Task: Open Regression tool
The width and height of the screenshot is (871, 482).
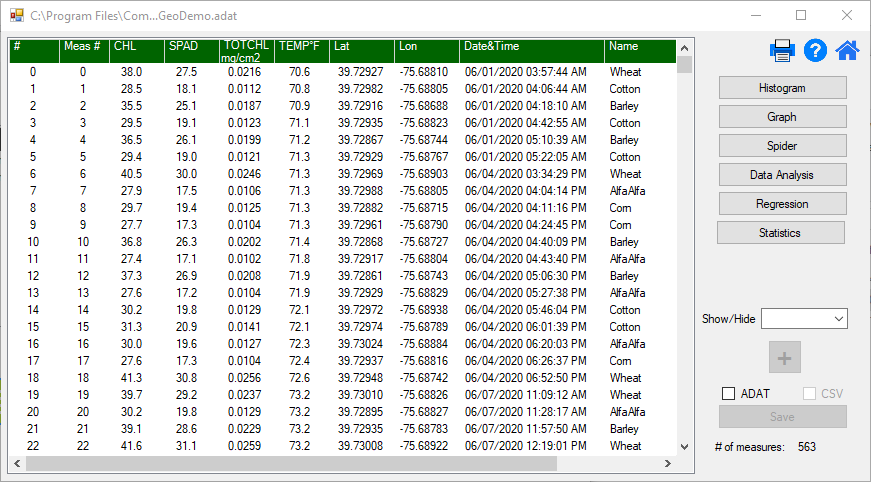Action: click(x=782, y=204)
